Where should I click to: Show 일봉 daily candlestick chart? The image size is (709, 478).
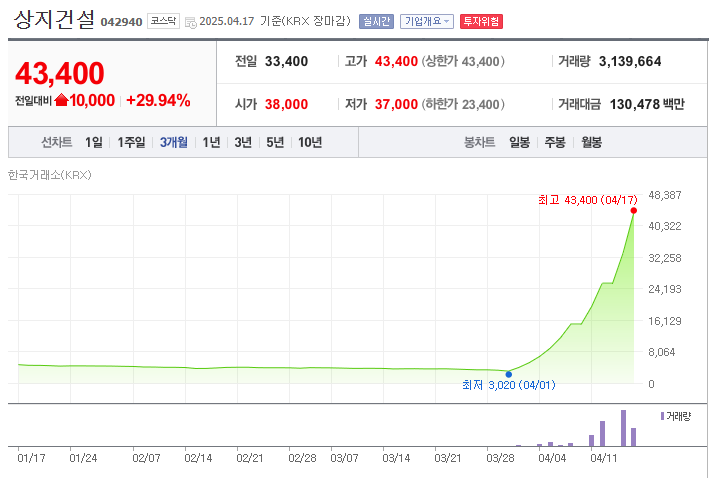[x=519, y=142]
